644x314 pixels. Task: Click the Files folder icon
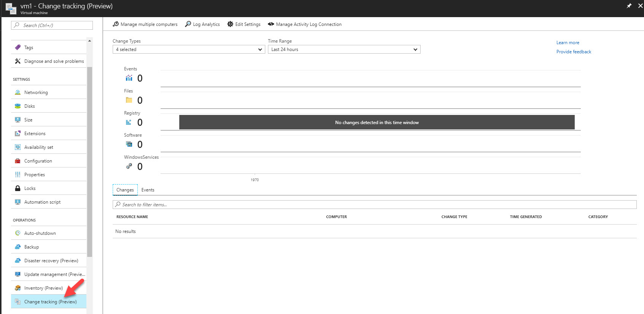point(129,100)
